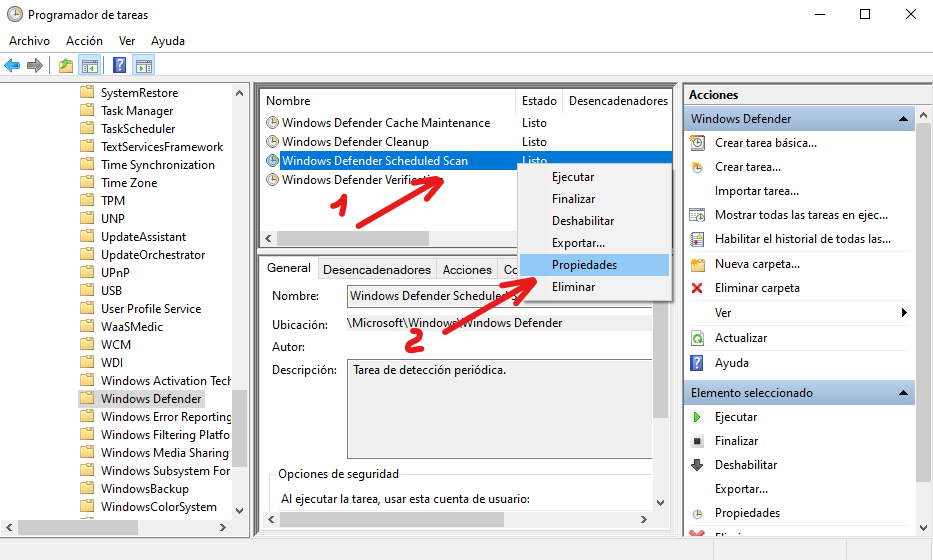Click the green Actualizar refresh icon
The height and width of the screenshot is (560, 933).
pyautogui.click(x=697, y=338)
